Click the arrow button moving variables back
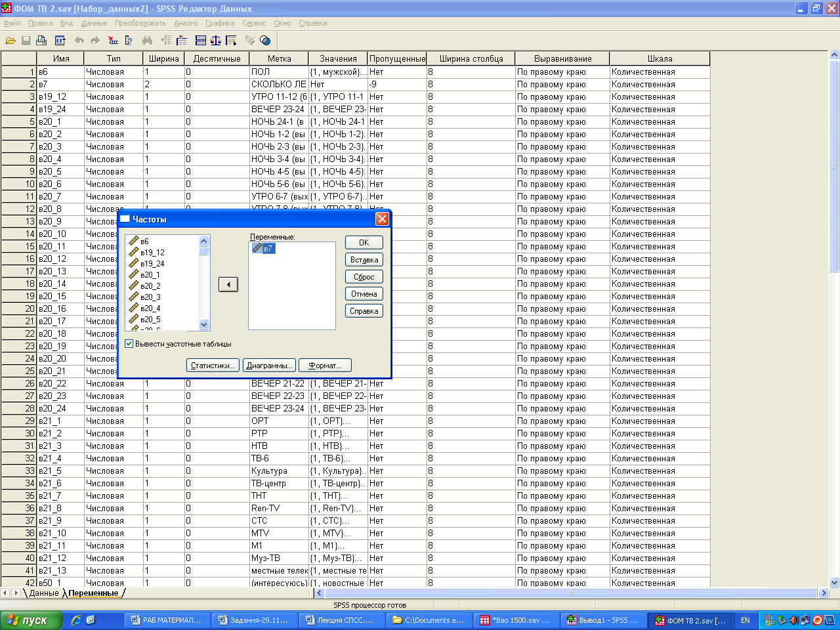Image resolution: width=840 pixels, height=630 pixels. (228, 285)
